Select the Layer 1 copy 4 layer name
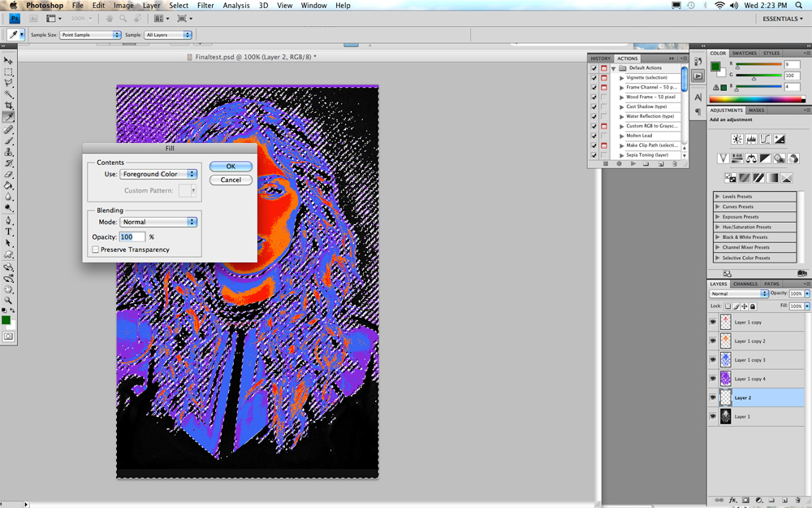Viewport: 812px width, 508px height. point(749,379)
